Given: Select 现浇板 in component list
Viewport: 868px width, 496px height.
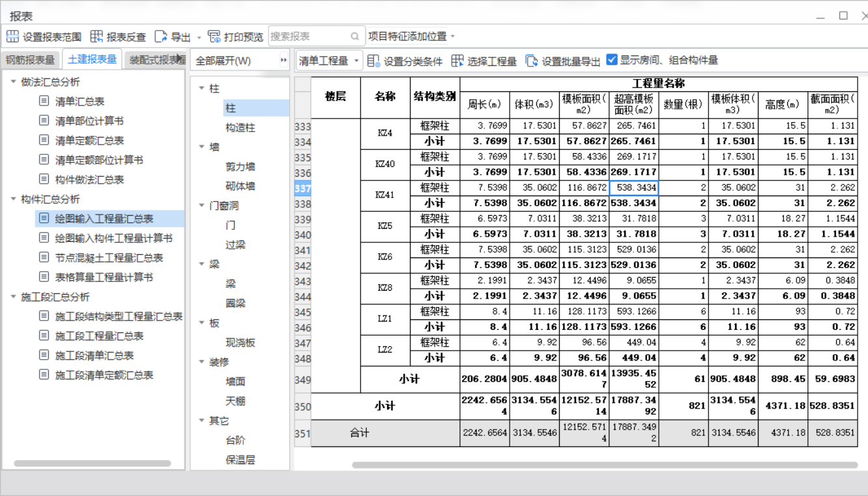Looking at the screenshot, I should (240, 343).
